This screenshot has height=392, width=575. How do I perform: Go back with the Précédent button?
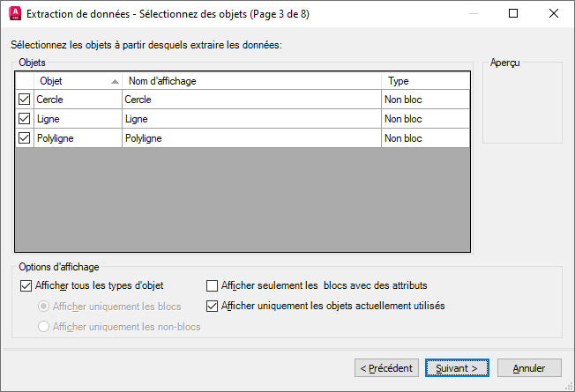tap(386, 367)
